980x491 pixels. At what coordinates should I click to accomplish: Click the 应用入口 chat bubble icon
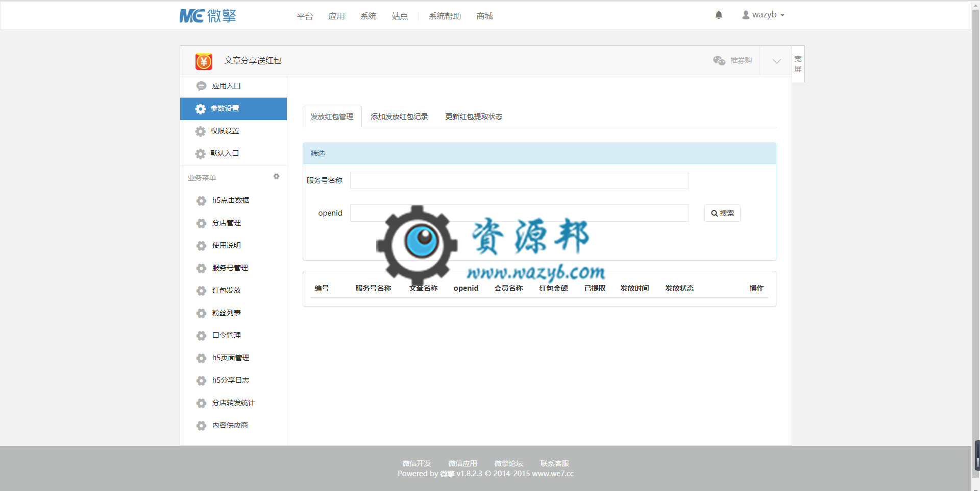tap(201, 86)
